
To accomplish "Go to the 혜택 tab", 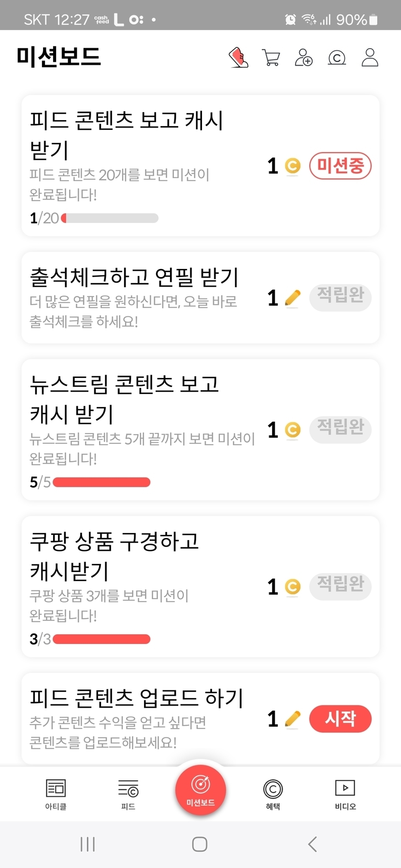I will click(273, 794).
